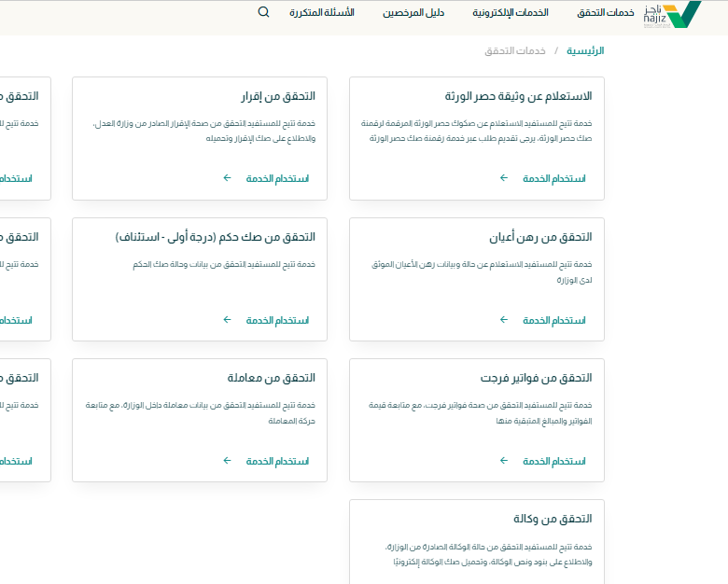Click استخدام الخدمة in التحقق من معاملة card
728x584 pixels.
277,461
